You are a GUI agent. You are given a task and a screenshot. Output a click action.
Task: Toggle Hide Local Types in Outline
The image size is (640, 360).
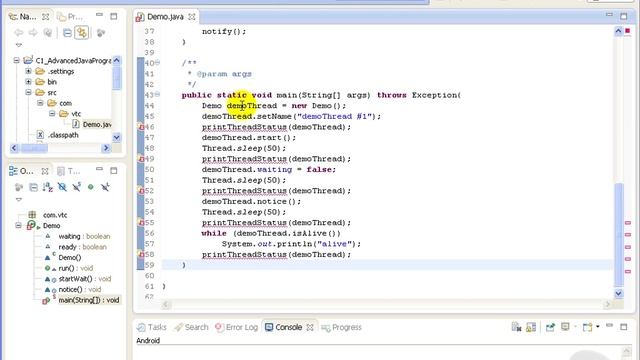click(105, 187)
